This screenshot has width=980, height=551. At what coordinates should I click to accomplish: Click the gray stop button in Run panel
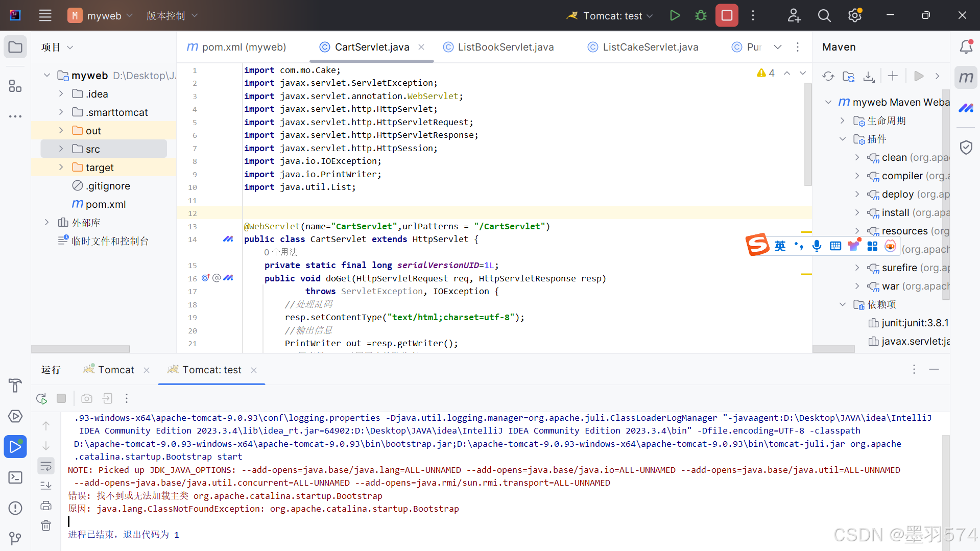coord(61,398)
